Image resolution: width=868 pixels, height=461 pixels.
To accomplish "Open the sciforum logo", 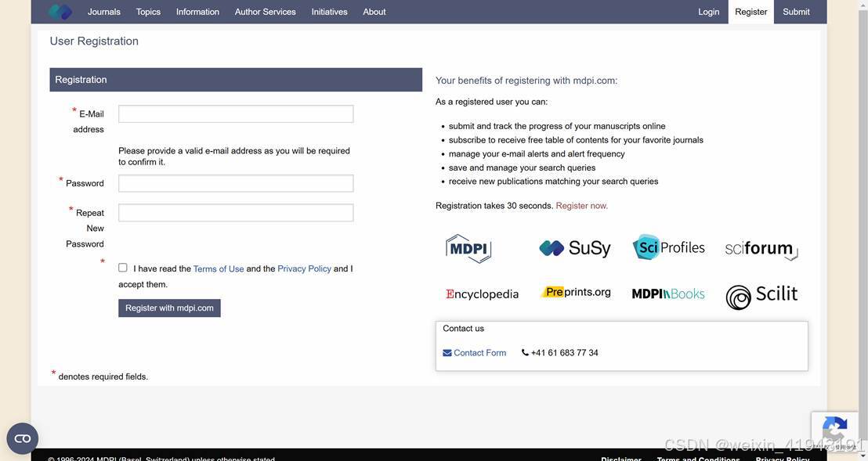I will [x=761, y=249].
